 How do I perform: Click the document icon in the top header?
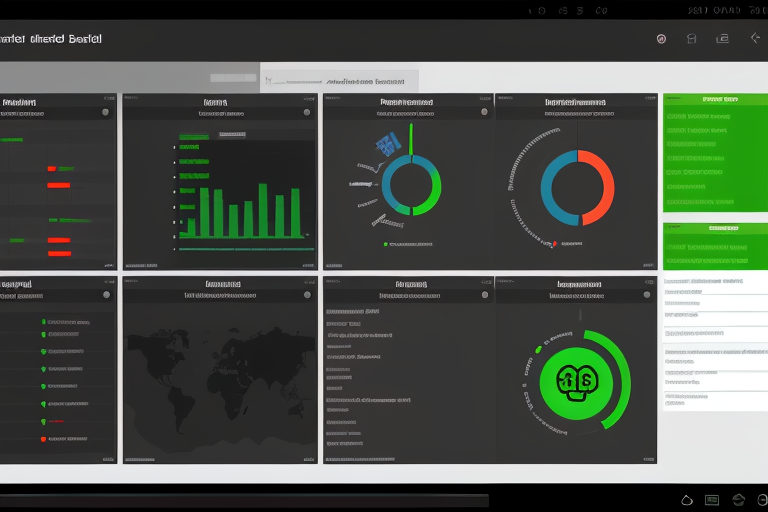pos(691,39)
